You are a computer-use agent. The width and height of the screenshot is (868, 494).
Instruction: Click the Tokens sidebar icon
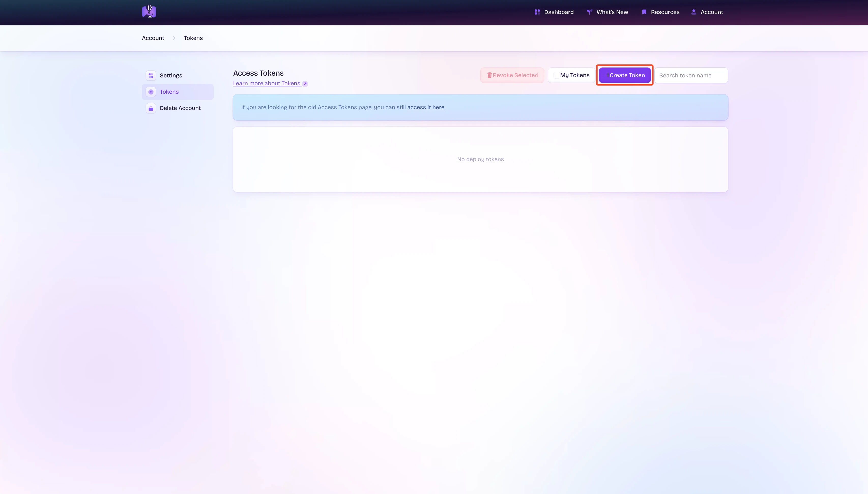[x=151, y=92]
